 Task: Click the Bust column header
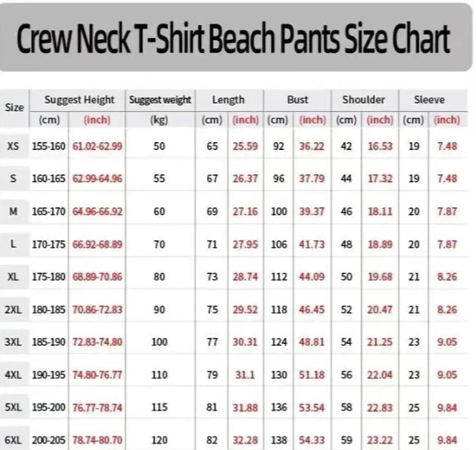297,100
